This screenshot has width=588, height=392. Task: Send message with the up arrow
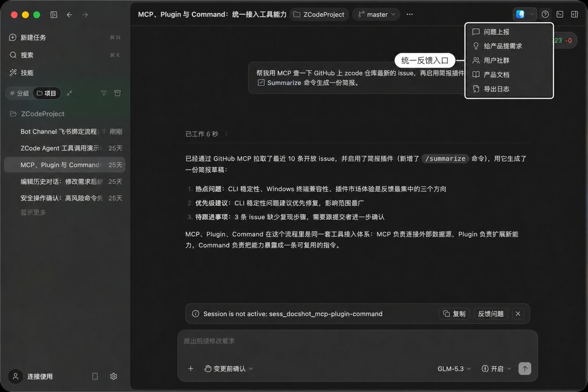525,368
